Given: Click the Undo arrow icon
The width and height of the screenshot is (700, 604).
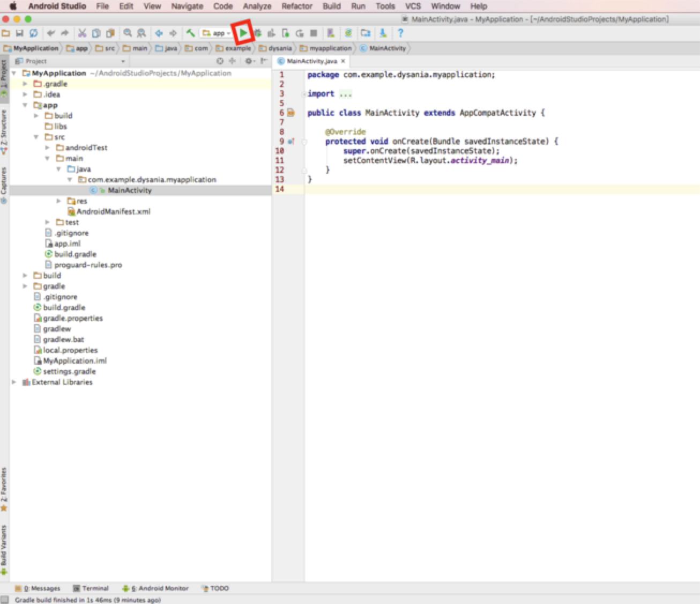Looking at the screenshot, I should [x=51, y=33].
